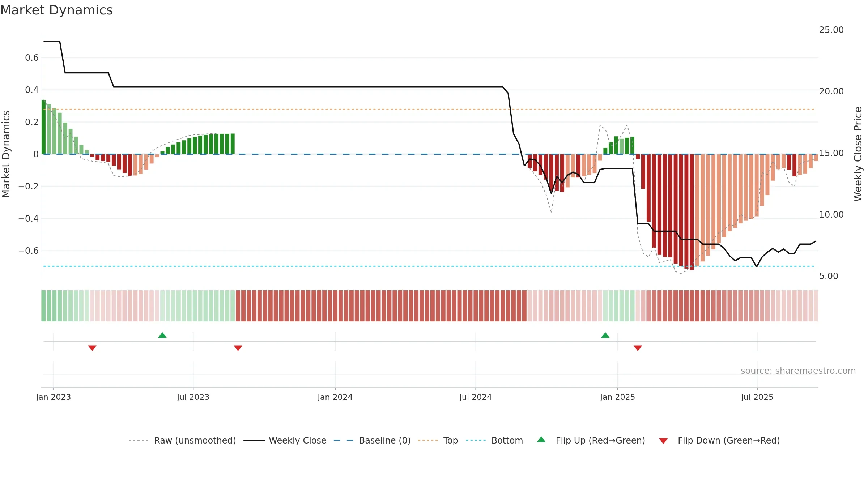Click the −0.2 left axis label

pyautogui.click(x=29, y=186)
